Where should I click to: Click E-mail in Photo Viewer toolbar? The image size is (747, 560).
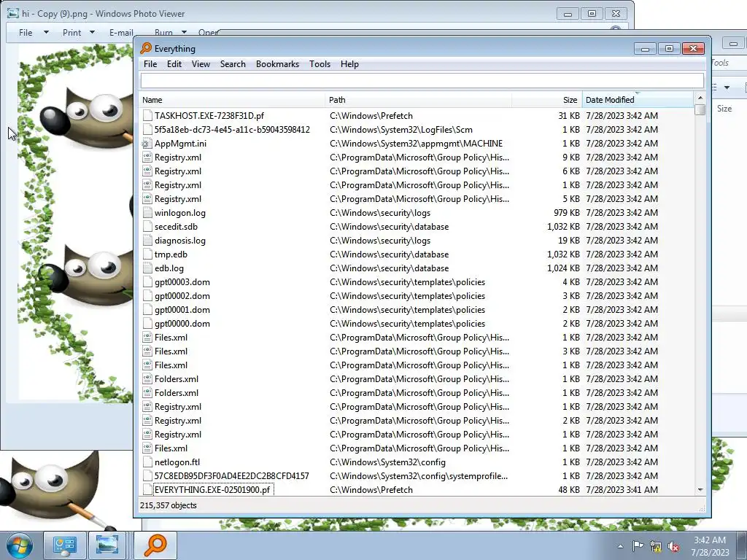coord(121,32)
